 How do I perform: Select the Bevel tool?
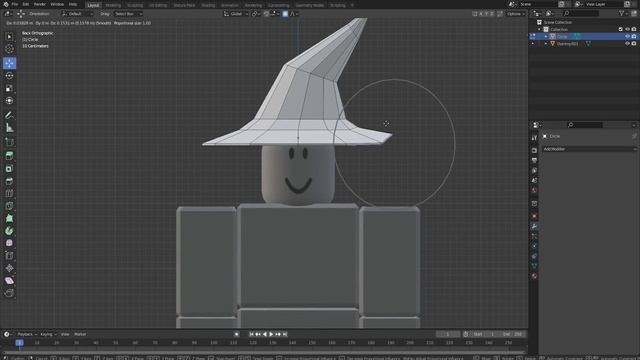pyautogui.click(x=9, y=181)
